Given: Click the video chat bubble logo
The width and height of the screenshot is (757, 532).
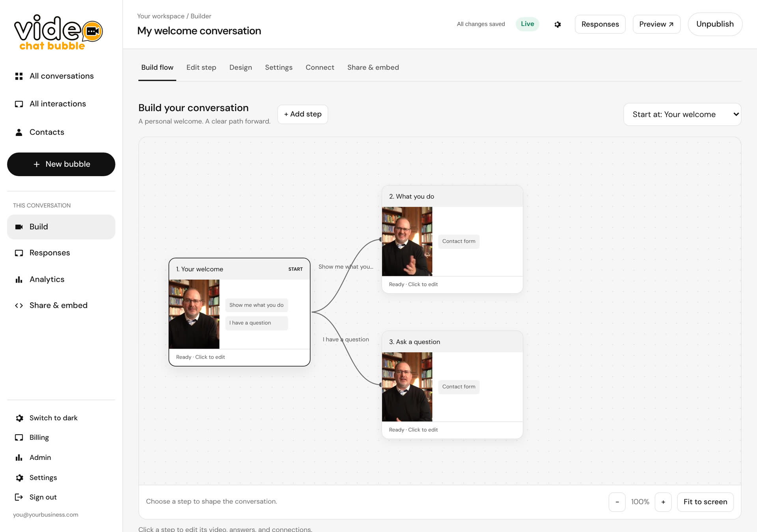Looking at the screenshot, I should coord(58,32).
